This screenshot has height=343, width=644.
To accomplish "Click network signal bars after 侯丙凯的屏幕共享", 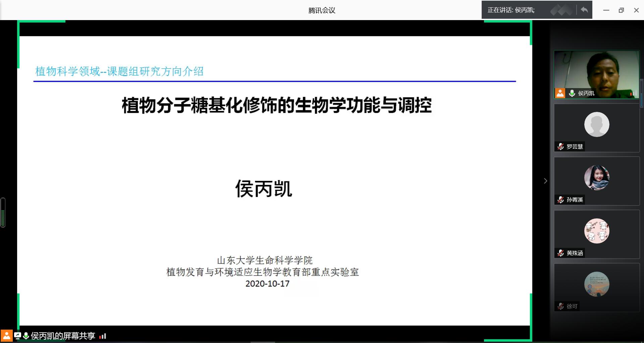I will click(x=103, y=336).
